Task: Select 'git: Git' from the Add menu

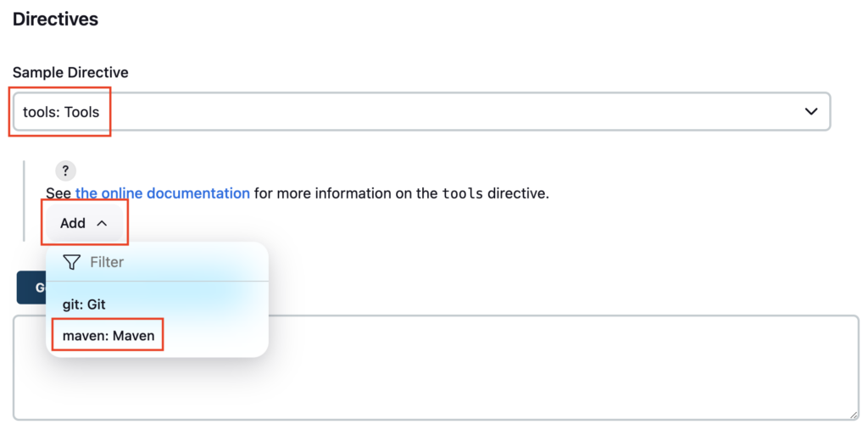Action: [84, 304]
